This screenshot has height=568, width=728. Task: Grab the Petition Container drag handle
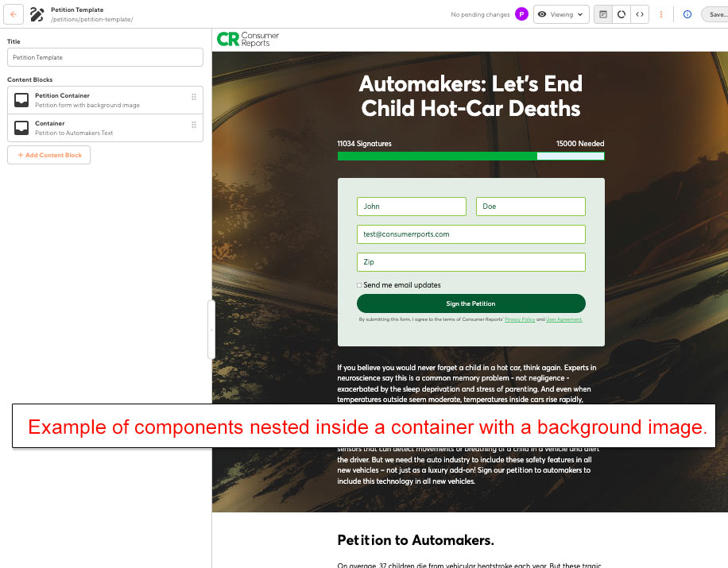194,97
